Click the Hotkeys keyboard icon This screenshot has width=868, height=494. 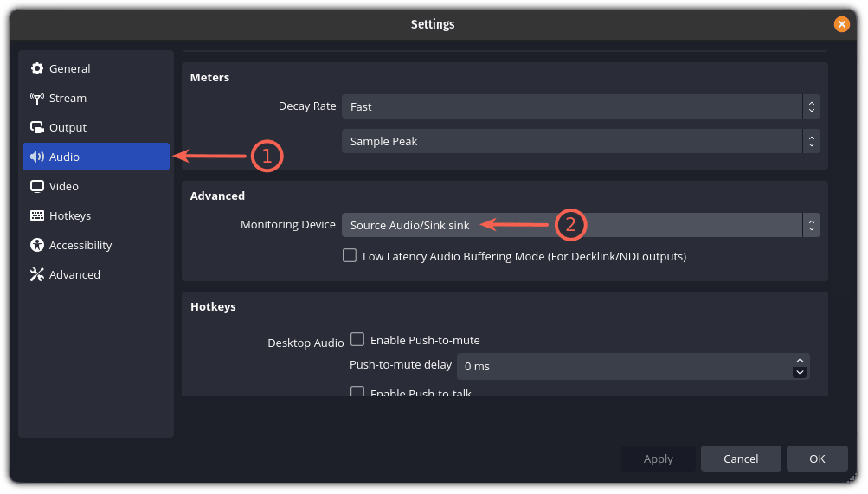37,216
